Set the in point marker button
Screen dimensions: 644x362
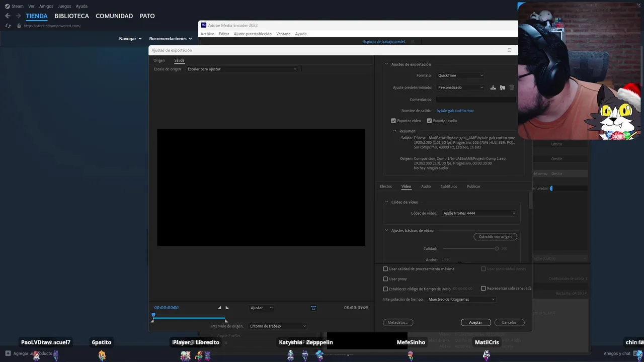click(219, 308)
